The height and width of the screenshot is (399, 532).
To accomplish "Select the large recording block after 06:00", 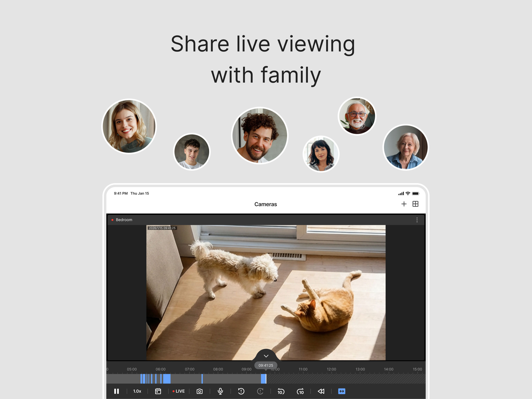I will point(167,379).
